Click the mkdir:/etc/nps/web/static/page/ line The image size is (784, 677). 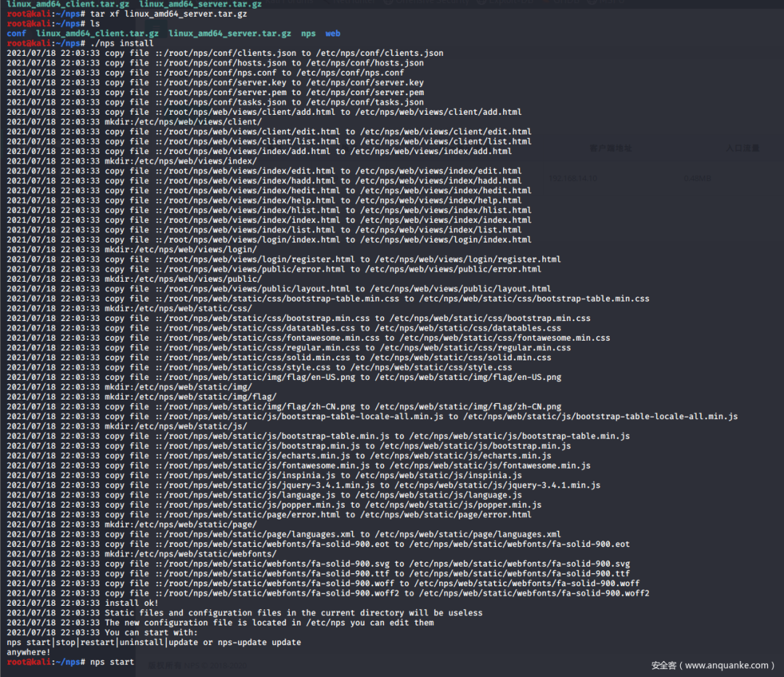click(131, 524)
